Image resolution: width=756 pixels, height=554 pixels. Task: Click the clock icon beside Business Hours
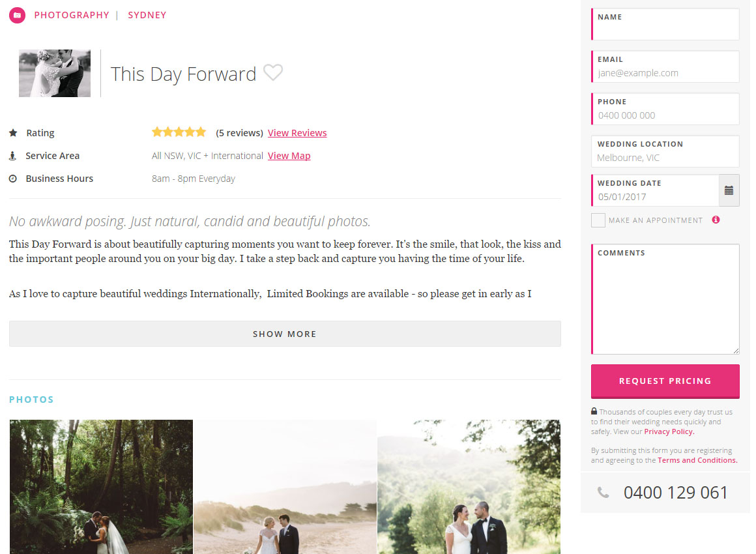(13, 179)
